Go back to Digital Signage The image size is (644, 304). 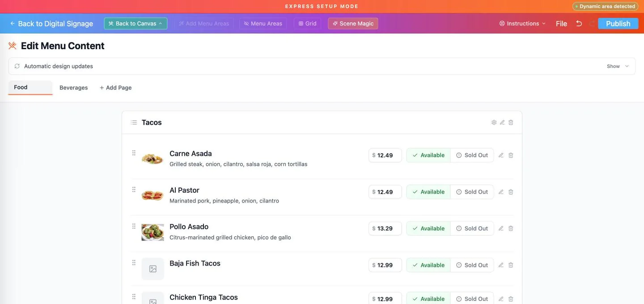(51, 24)
